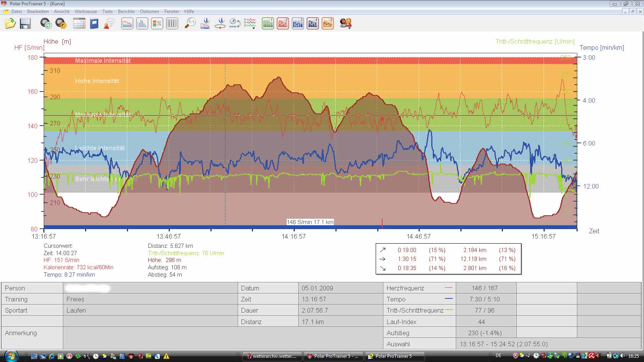This screenshot has width=644, height=362.
Task: Switch to the bar chart view icon
Action: [x=142, y=23]
